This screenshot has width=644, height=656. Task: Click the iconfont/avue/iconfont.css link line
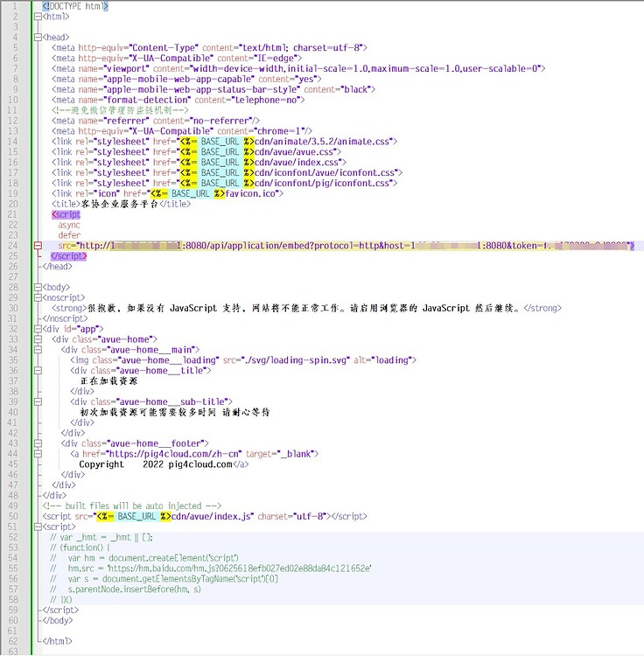[x=227, y=173]
